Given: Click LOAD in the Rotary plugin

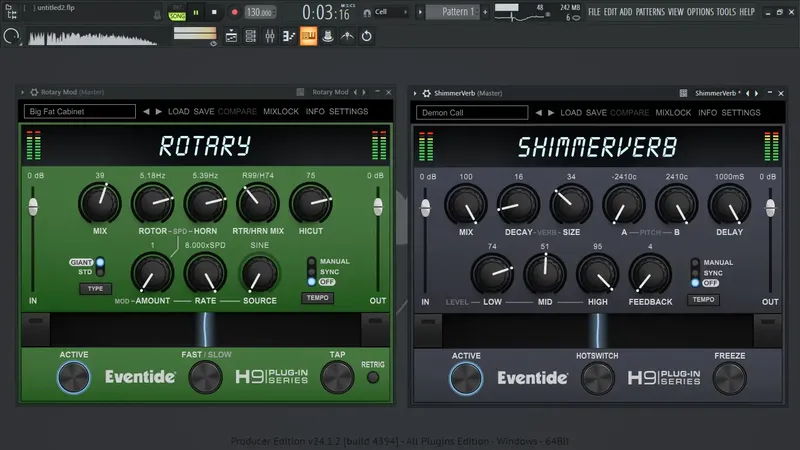Looking at the screenshot, I should (x=179, y=111).
